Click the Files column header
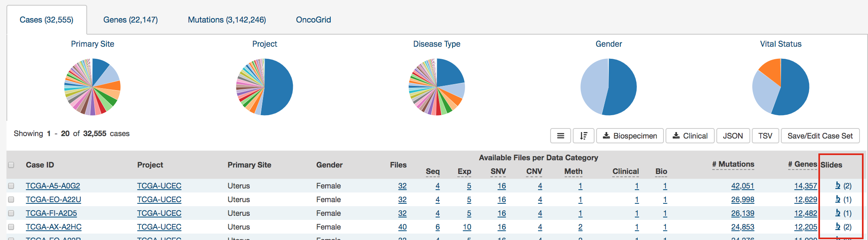This screenshot has height=240, width=868. [399, 165]
